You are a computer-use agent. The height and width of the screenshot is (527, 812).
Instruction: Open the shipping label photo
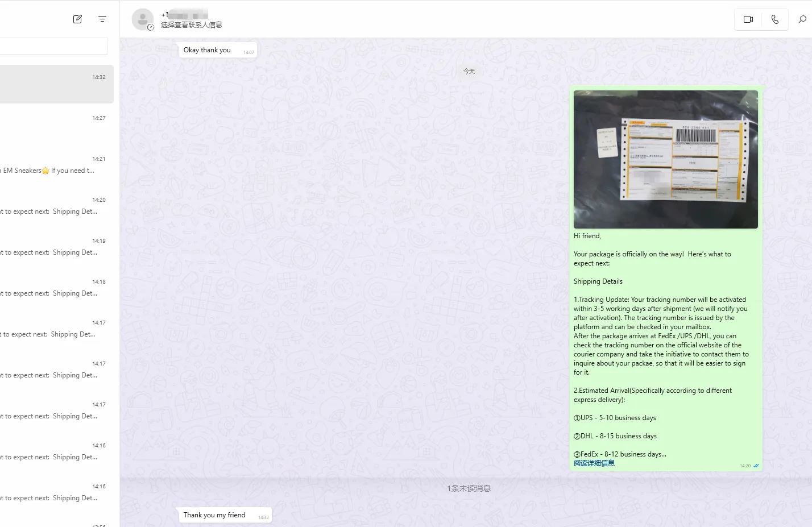[x=665, y=159]
